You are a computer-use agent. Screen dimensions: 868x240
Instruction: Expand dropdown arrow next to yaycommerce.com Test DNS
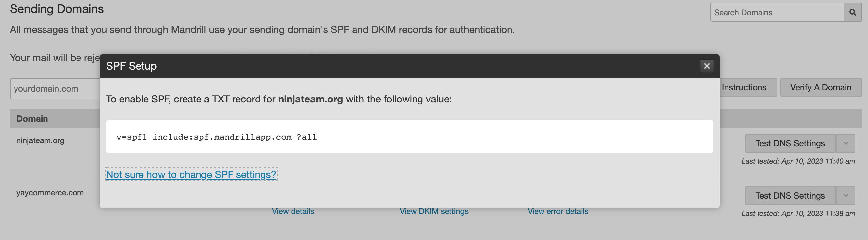pyautogui.click(x=846, y=196)
